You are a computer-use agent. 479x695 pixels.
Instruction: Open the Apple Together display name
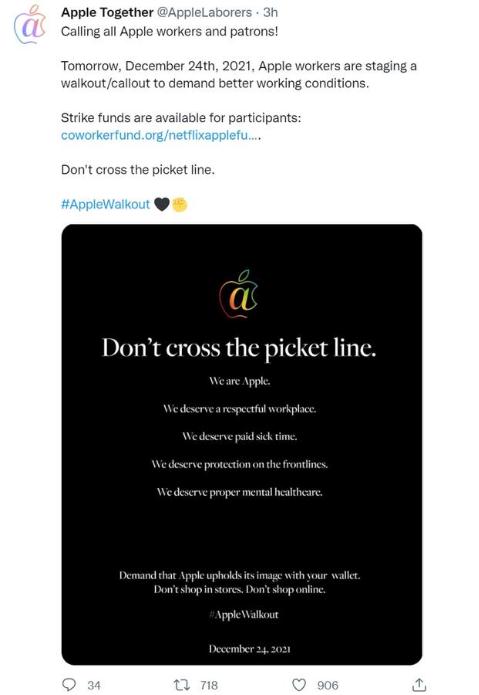(107, 12)
